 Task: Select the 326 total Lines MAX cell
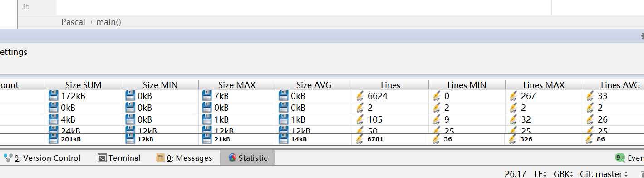pyautogui.click(x=544, y=139)
